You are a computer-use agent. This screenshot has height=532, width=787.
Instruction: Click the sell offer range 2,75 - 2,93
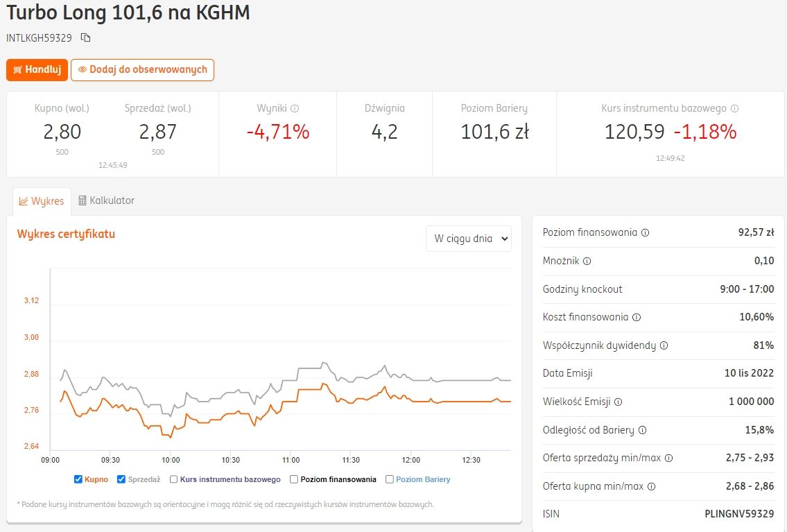pyautogui.click(x=750, y=458)
